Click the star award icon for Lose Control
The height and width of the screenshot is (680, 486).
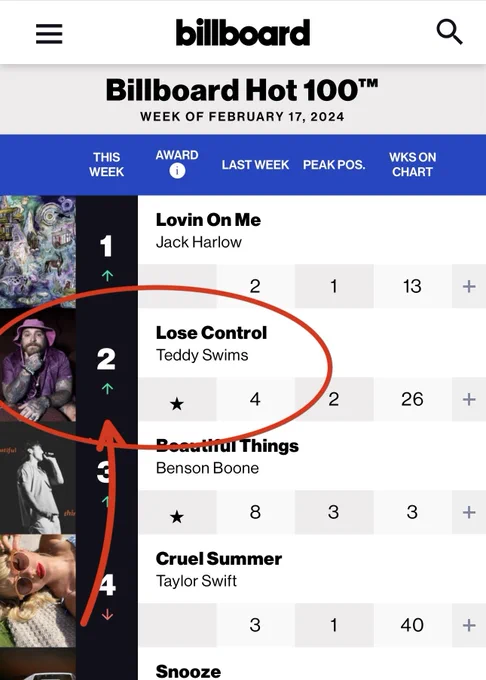pyautogui.click(x=176, y=404)
